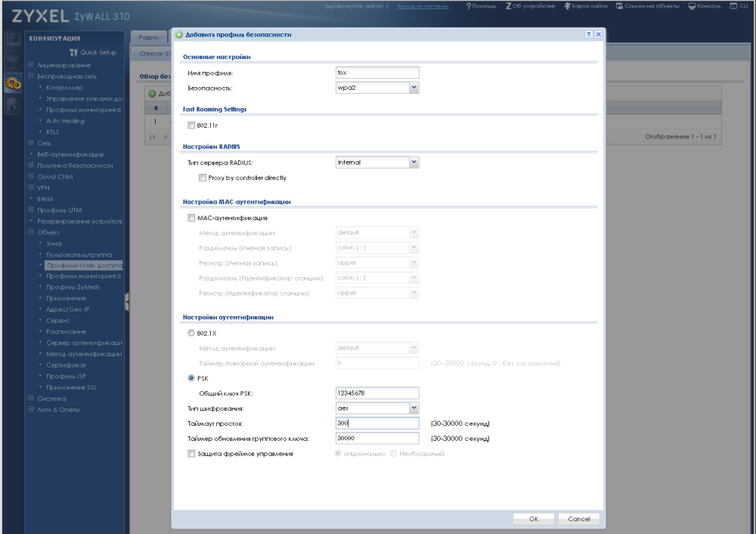The height and width of the screenshot is (534, 756).
Task: Click the help question mark in dialog title
Action: [x=589, y=34]
